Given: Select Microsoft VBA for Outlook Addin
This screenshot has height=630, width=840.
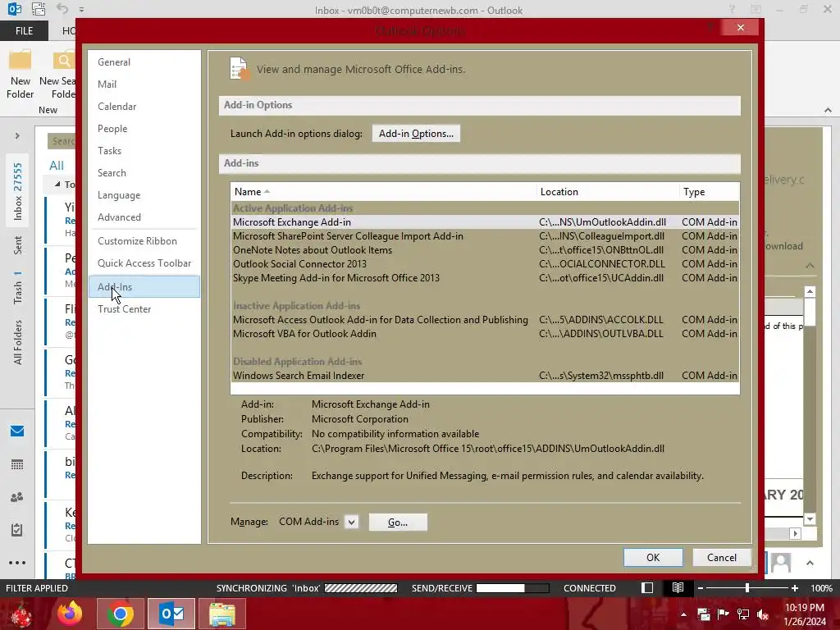Looking at the screenshot, I should 485,333.
